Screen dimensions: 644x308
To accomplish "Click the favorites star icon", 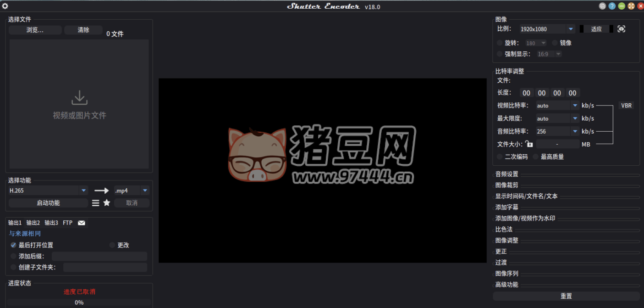I will (107, 203).
